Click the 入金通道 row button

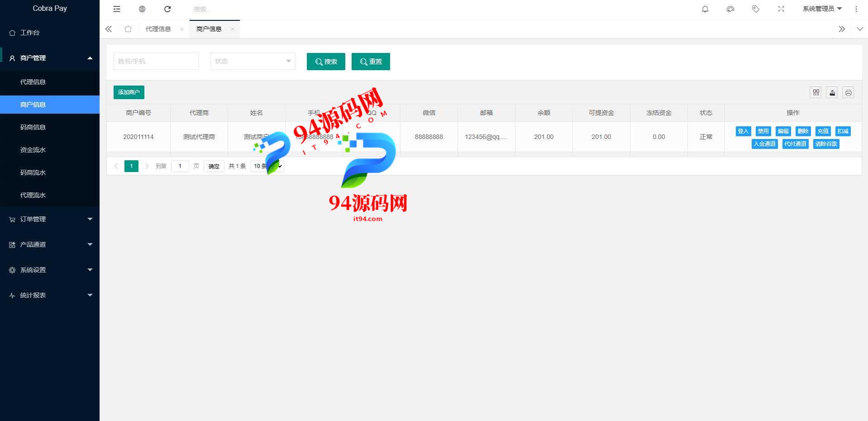(765, 144)
